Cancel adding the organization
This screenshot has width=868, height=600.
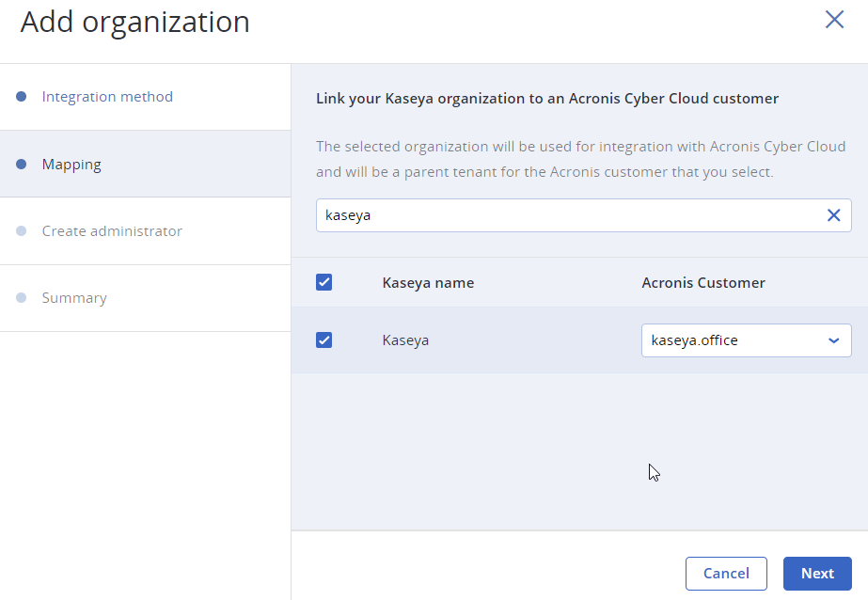[726, 574]
